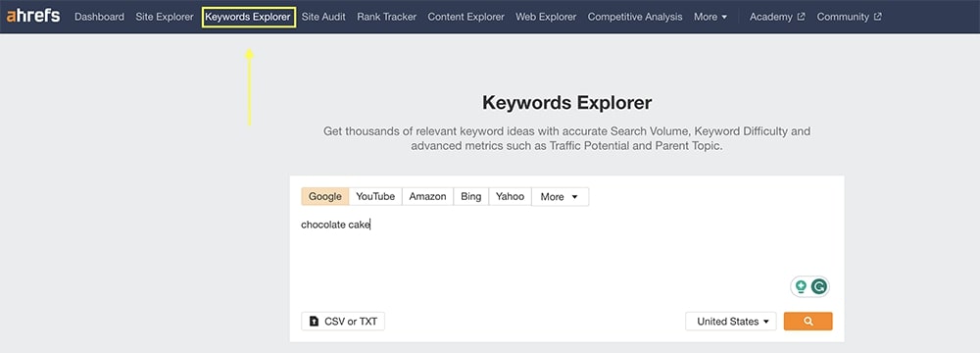Click the ahrefs logo
The width and height of the screenshot is (980, 353).
(x=33, y=17)
